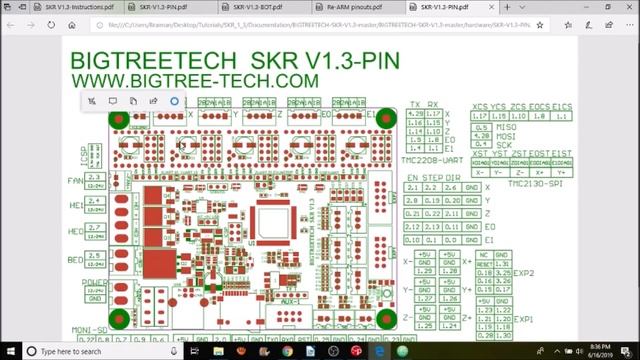Click the site info icon in address bar

[x=100, y=25]
